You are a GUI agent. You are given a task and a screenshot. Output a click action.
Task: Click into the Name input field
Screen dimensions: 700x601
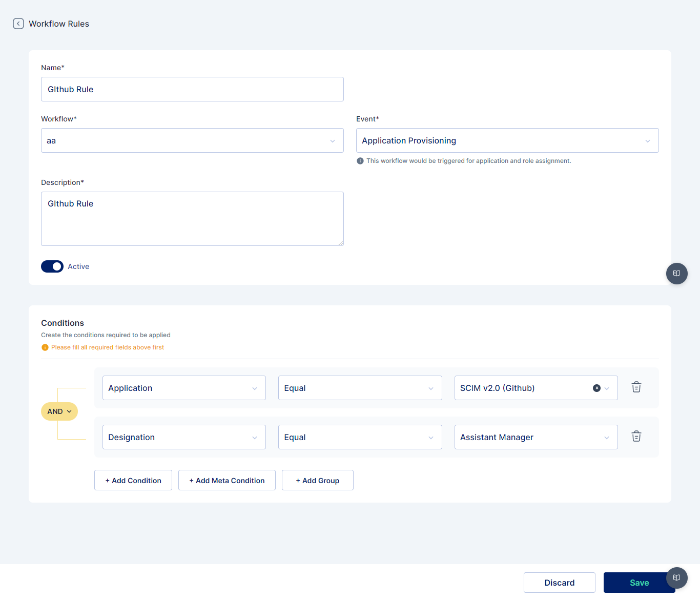pos(192,89)
